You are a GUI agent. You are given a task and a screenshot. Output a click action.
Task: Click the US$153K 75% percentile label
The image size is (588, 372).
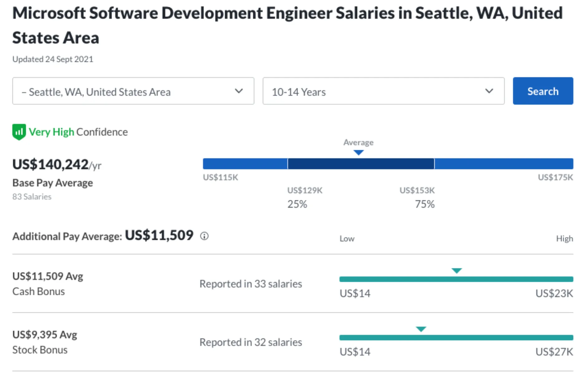tap(417, 197)
